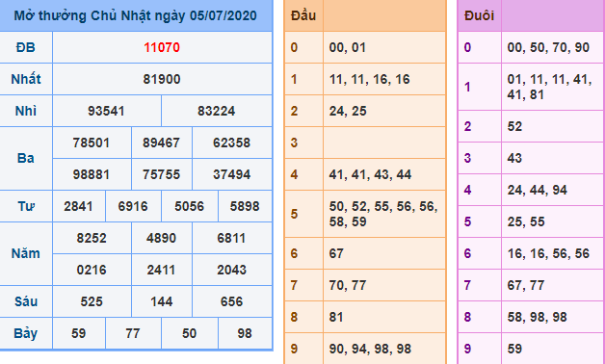
Task: Click the Đầu row label 3
Action: click(x=294, y=143)
